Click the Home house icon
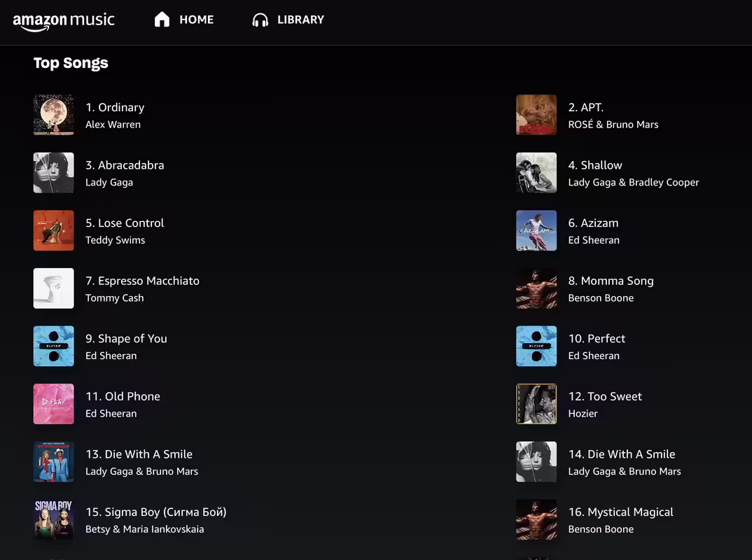Screen dimensions: 752x560 162,19
